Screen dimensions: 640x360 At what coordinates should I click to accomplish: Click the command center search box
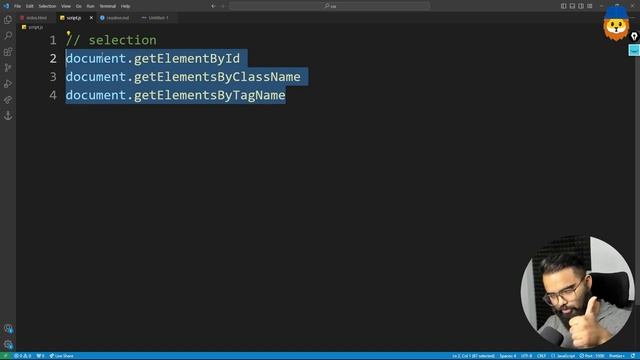click(329, 6)
